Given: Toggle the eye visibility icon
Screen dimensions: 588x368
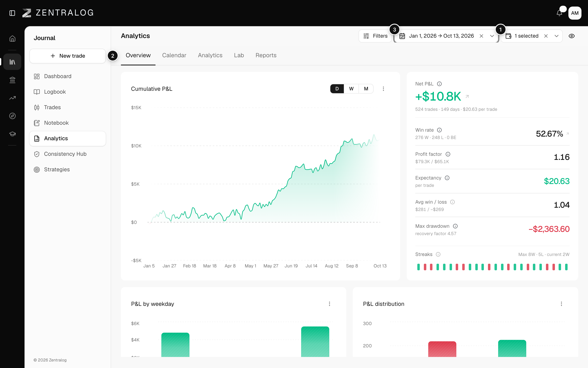Looking at the screenshot, I should pos(572,36).
